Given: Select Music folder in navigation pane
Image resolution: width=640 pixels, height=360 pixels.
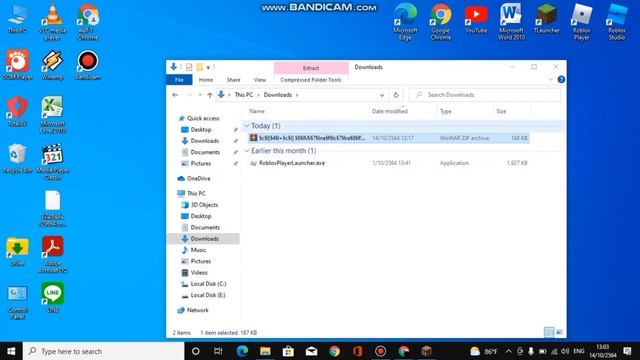Looking at the screenshot, I should pos(198,250).
